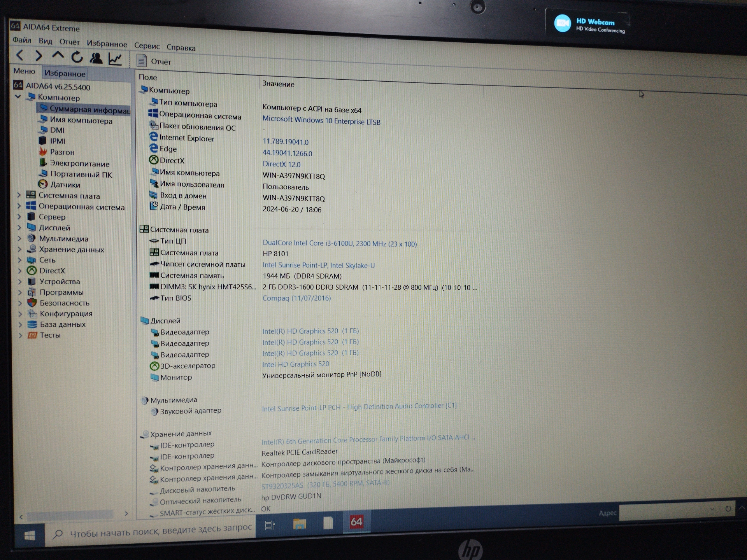Click the sidebar horizontal scrollbar right arrow

pyautogui.click(x=126, y=513)
